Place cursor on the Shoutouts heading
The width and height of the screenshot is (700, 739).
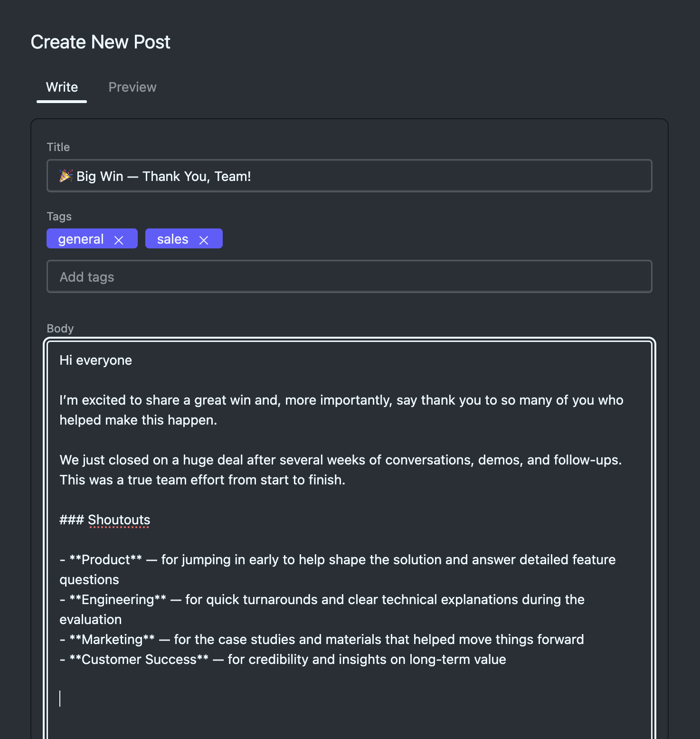pyautogui.click(x=119, y=520)
